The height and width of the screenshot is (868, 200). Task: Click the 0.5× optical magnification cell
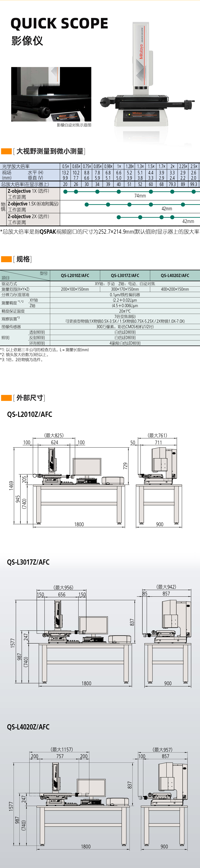pyautogui.click(x=65, y=166)
